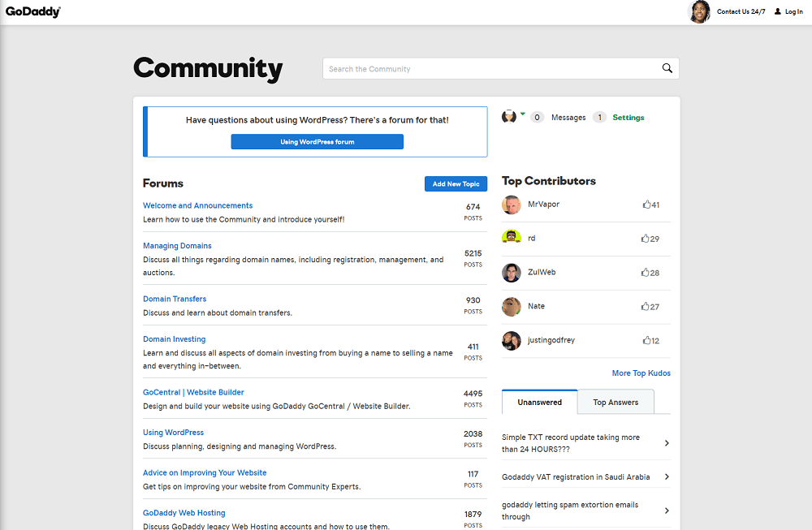Click Nate username
This screenshot has width=812, height=530.
(536, 306)
